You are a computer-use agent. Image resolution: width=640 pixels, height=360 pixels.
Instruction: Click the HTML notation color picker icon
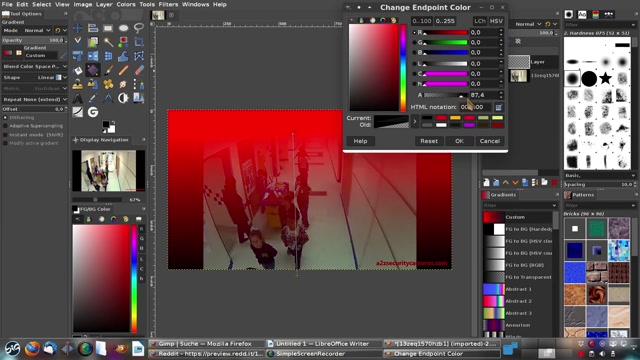click(498, 107)
